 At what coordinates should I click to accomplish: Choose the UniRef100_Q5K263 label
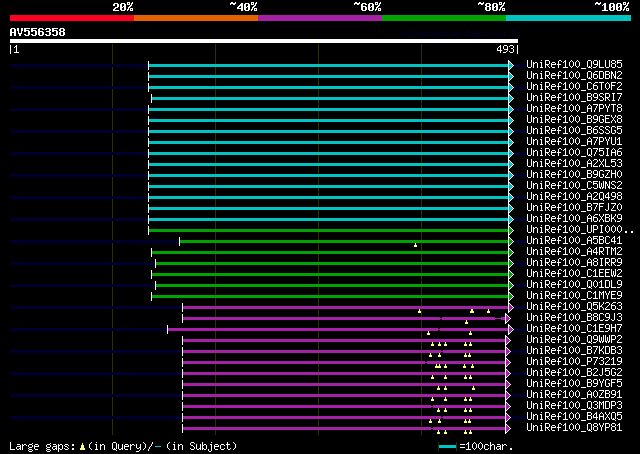[x=574, y=307]
